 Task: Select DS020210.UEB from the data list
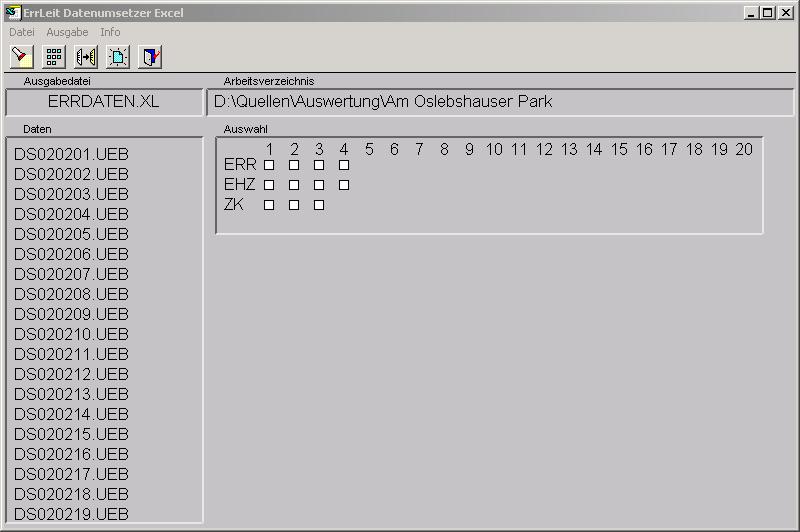71,334
